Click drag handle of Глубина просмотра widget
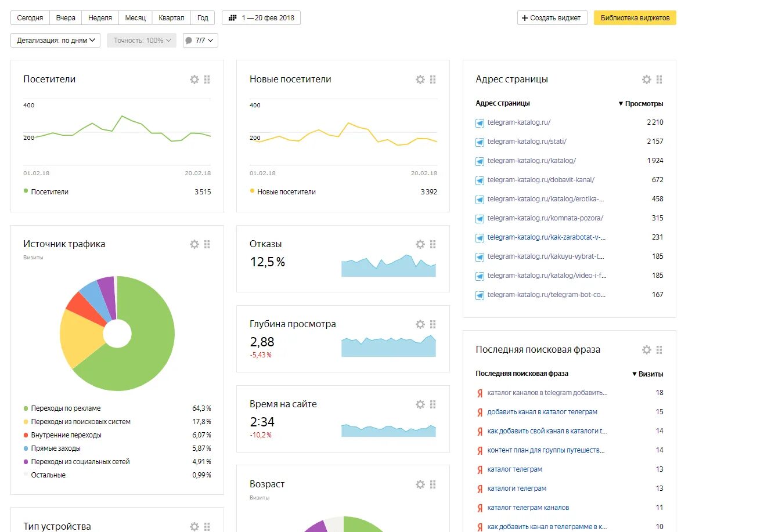Viewport: 782px width, 532px height. [433, 324]
